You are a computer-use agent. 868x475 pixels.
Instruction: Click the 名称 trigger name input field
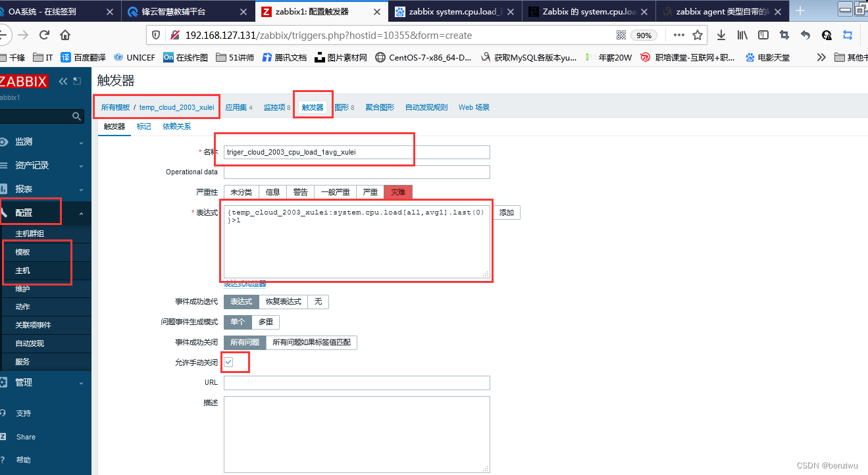point(357,152)
